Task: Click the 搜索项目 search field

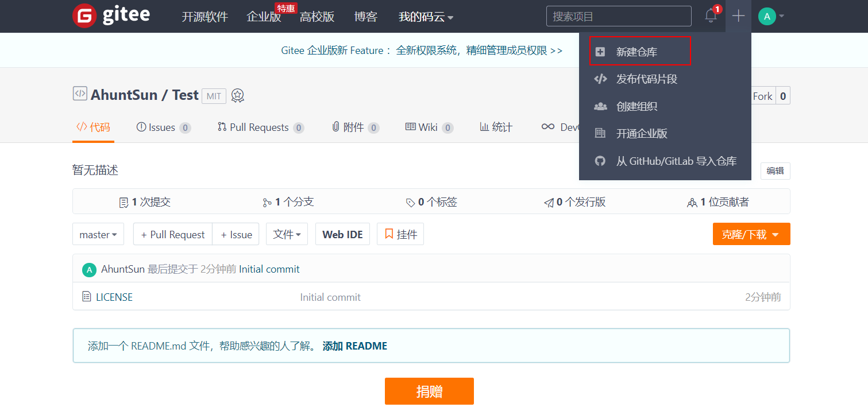Action: point(619,16)
